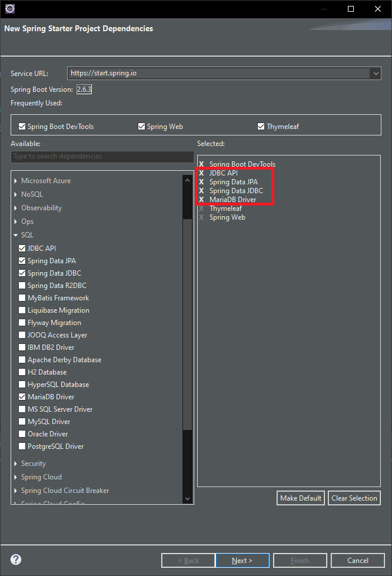Uncheck the JDBC API checkbox
The width and height of the screenshot is (392, 576).
point(22,249)
